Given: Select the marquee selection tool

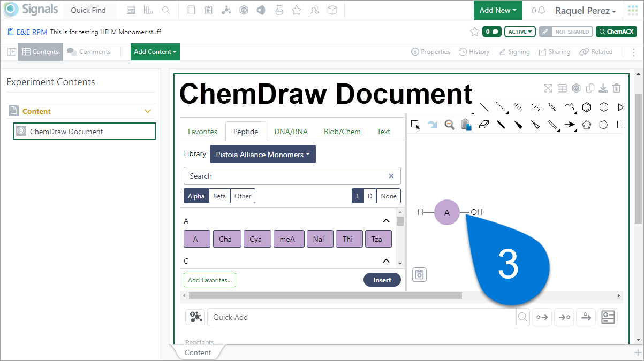Looking at the screenshot, I should click(415, 125).
